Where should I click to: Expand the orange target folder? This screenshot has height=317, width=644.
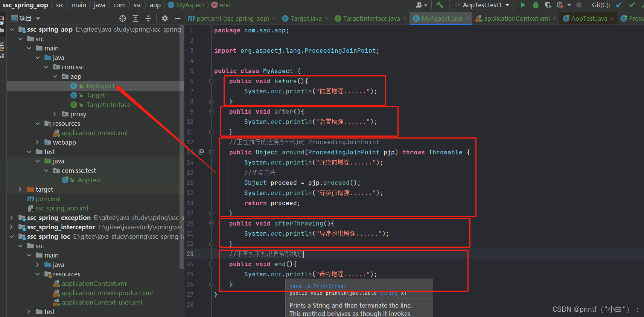click(x=20, y=189)
